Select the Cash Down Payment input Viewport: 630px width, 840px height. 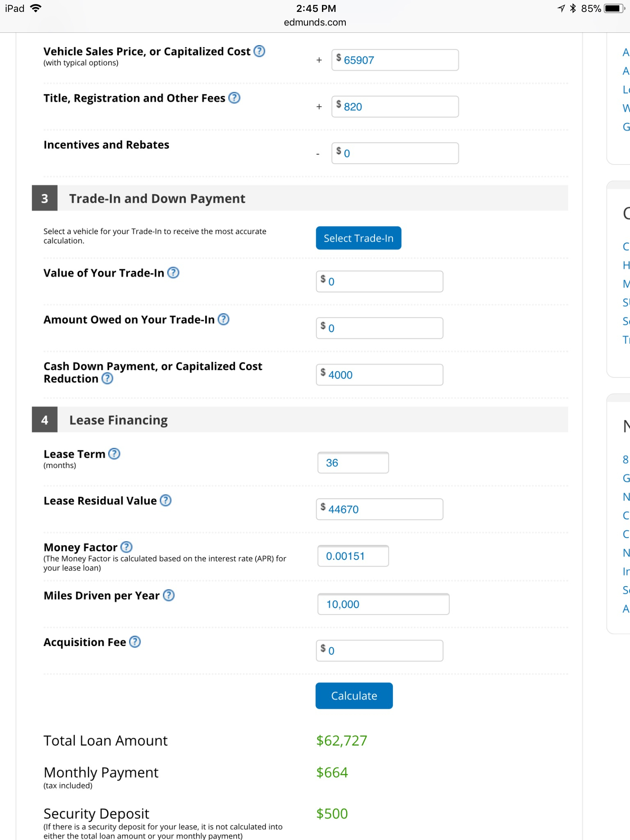[379, 375]
